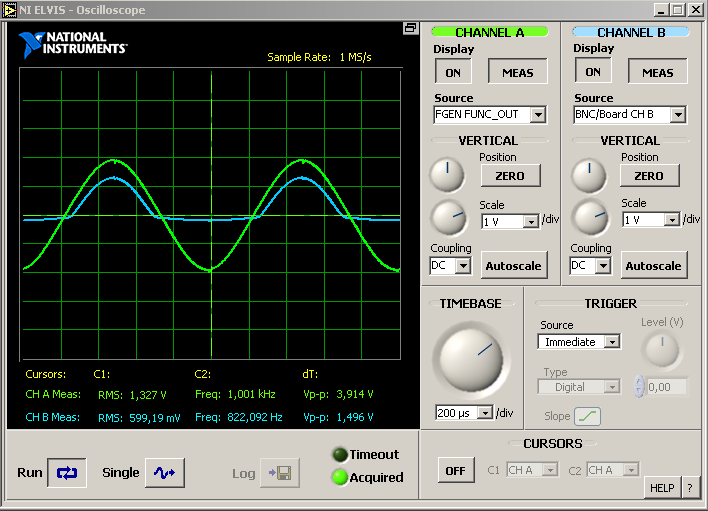
Task: Click the Run continuous acquisition icon
Action: pos(67,473)
